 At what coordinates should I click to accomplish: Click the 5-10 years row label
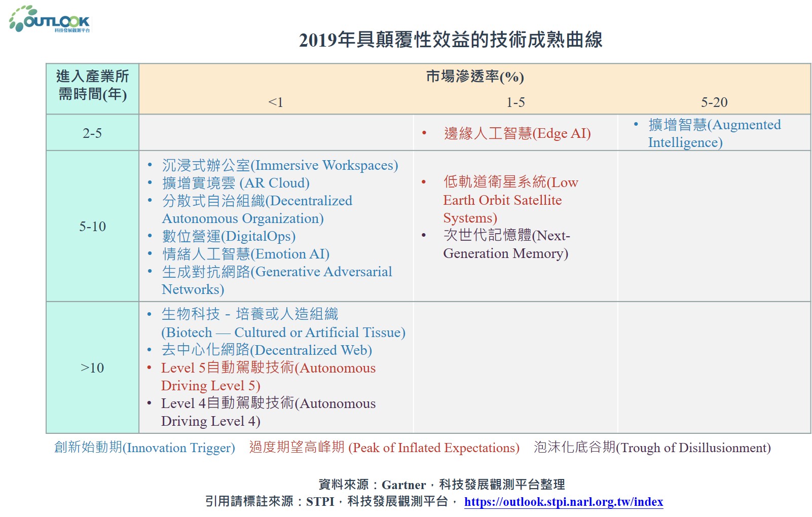92,227
